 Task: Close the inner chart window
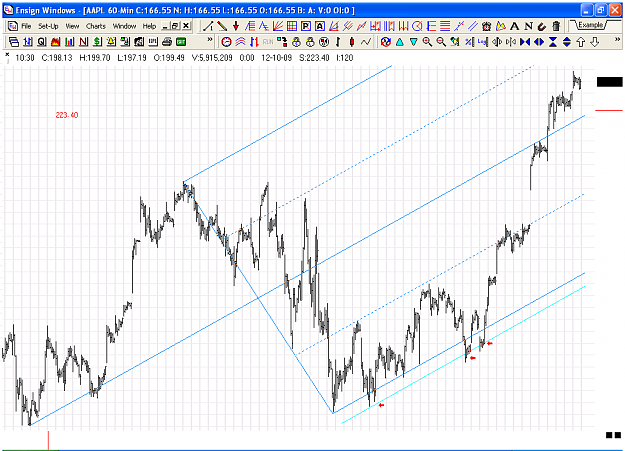[186, 26]
